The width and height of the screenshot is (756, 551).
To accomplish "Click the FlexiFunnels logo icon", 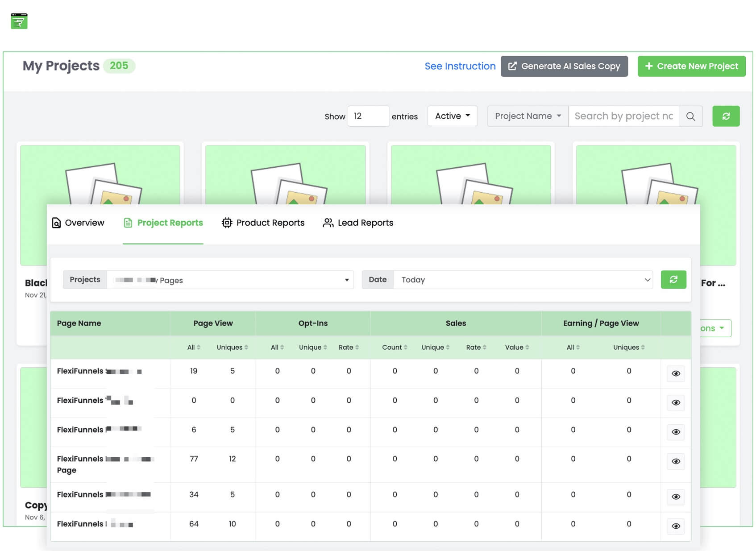I will pyautogui.click(x=19, y=21).
